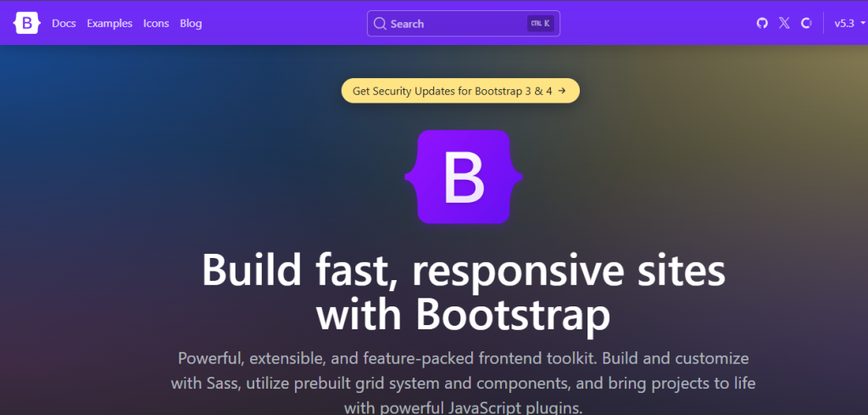Open the GitHub icon link
The height and width of the screenshot is (415, 868).
[762, 23]
